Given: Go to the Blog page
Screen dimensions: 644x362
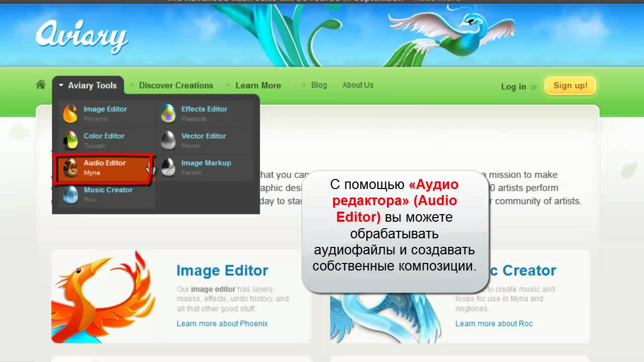Looking at the screenshot, I should (x=319, y=85).
